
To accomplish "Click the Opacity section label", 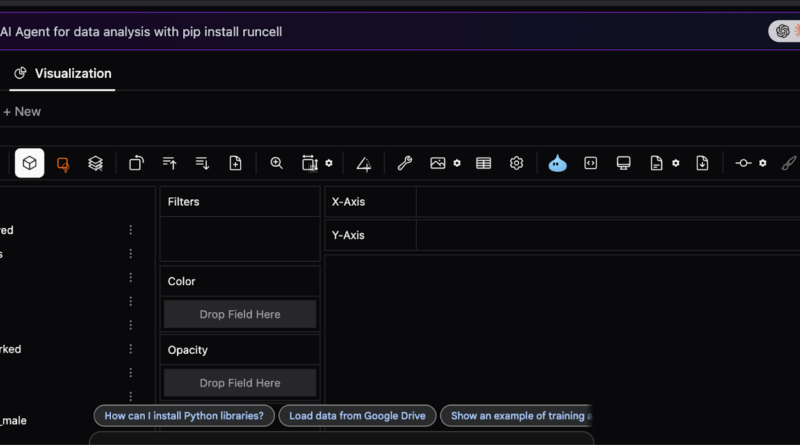I will coord(188,350).
